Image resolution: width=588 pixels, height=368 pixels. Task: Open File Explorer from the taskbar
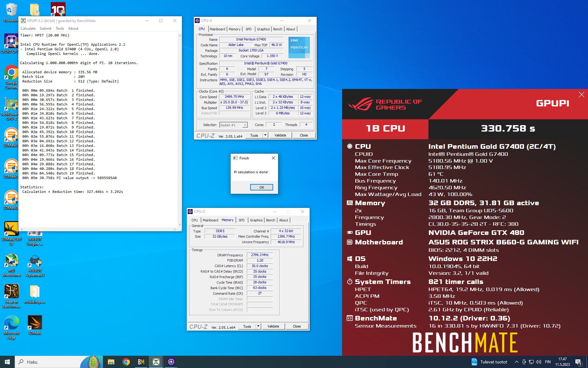tap(111, 362)
